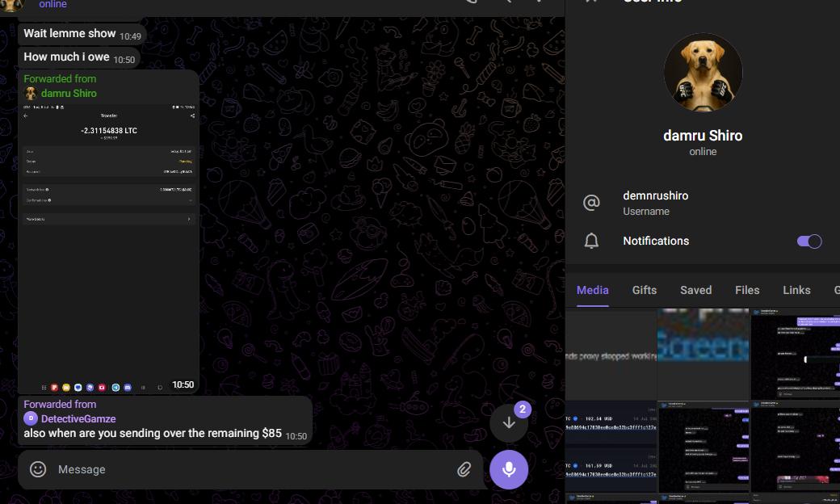Click the damru Shiro name in User Info
Viewport: 840px width, 504px height.
point(703,136)
